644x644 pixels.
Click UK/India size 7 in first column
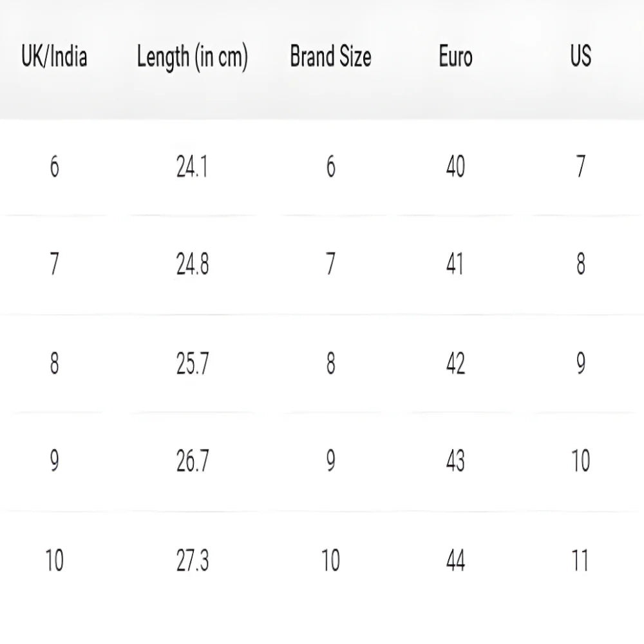click(x=54, y=265)
